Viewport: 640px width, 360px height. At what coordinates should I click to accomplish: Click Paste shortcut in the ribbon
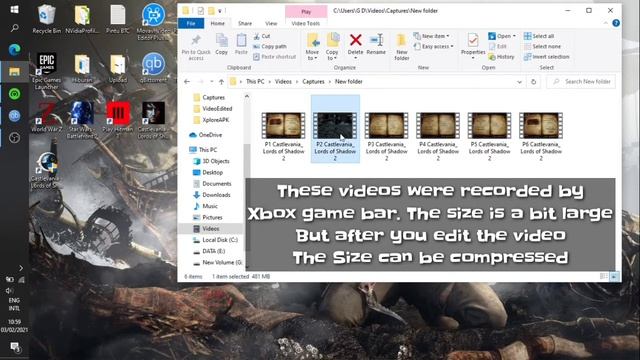point(274,57)
